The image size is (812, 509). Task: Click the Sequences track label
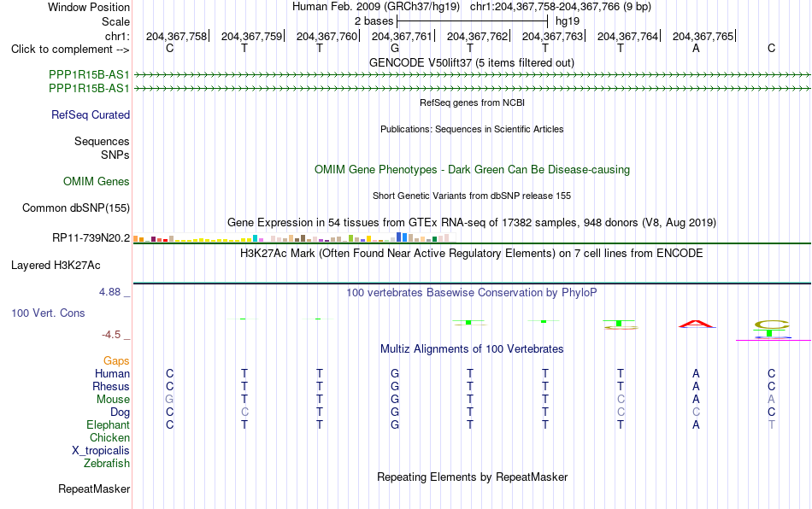pyautogui.click(x=102, y=141)
